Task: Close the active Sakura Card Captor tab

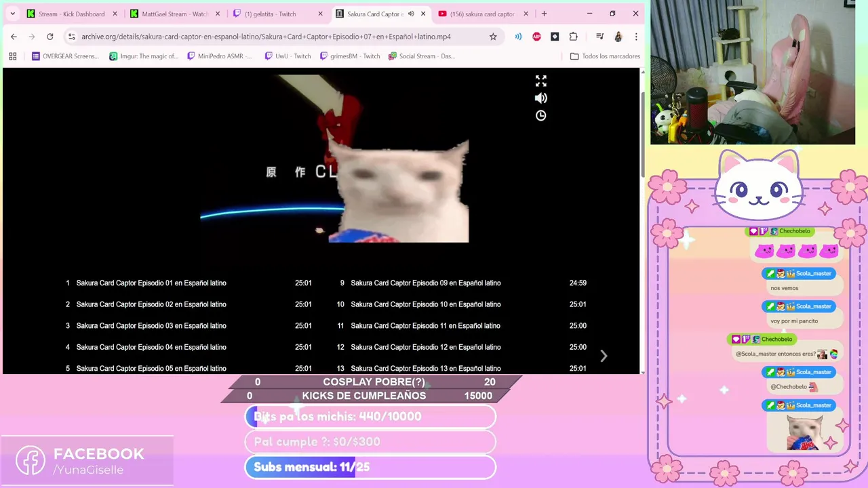Action: coord(423,14)
